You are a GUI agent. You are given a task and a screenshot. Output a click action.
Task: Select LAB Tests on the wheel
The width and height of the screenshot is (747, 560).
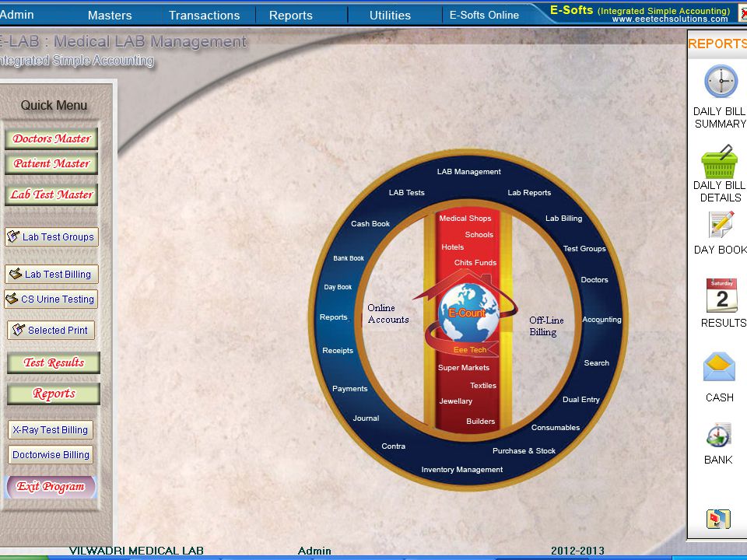406,192
